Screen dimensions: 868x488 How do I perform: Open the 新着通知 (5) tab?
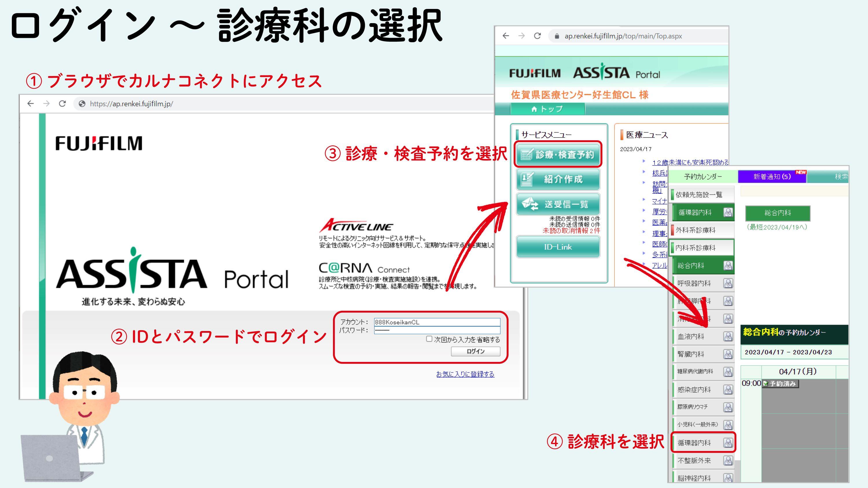(x=772, y=176)
